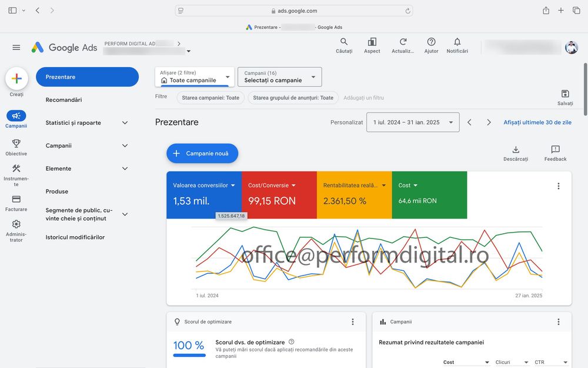The image size is (588, 368).
Task: Show Safari tab overview
Action: tap(576, 11)
